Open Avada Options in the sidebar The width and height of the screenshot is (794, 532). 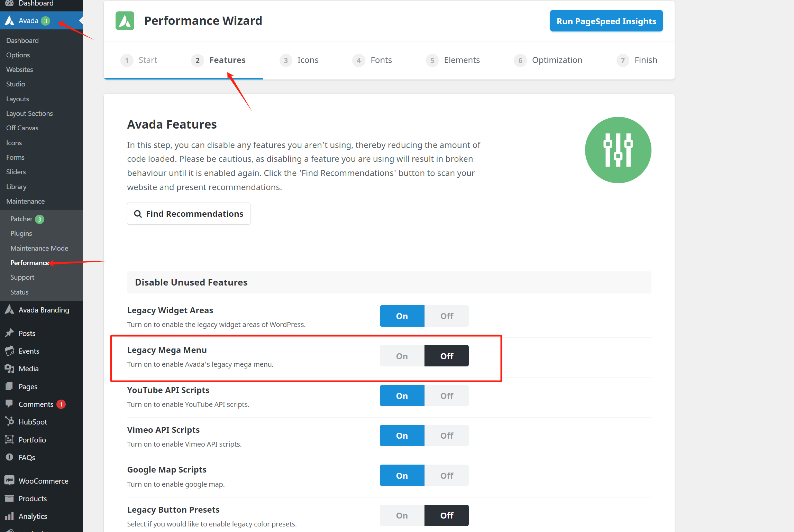(x=18, y=55)
